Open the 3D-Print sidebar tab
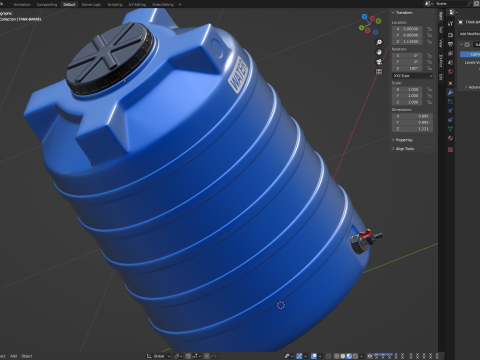This screenshot has height=360, width=480. pyautogui.click(x=441, y=60)
